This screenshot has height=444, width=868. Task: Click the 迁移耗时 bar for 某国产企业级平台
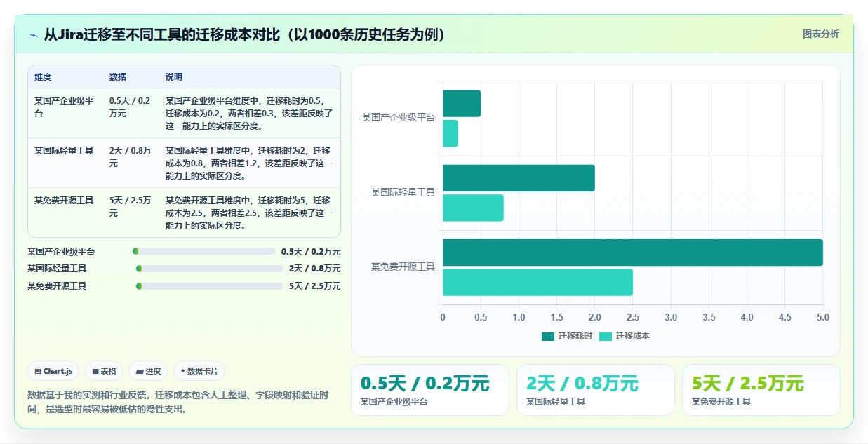(462, 103)
